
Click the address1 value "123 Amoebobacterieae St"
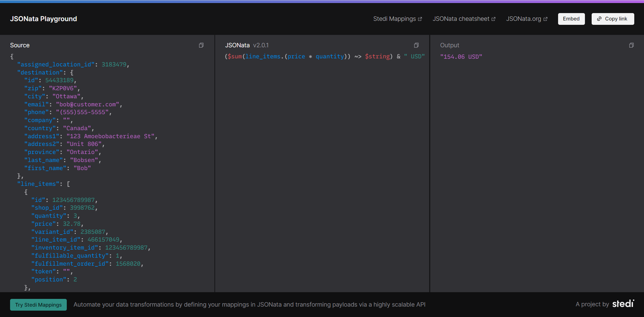(x=111, y=136)
